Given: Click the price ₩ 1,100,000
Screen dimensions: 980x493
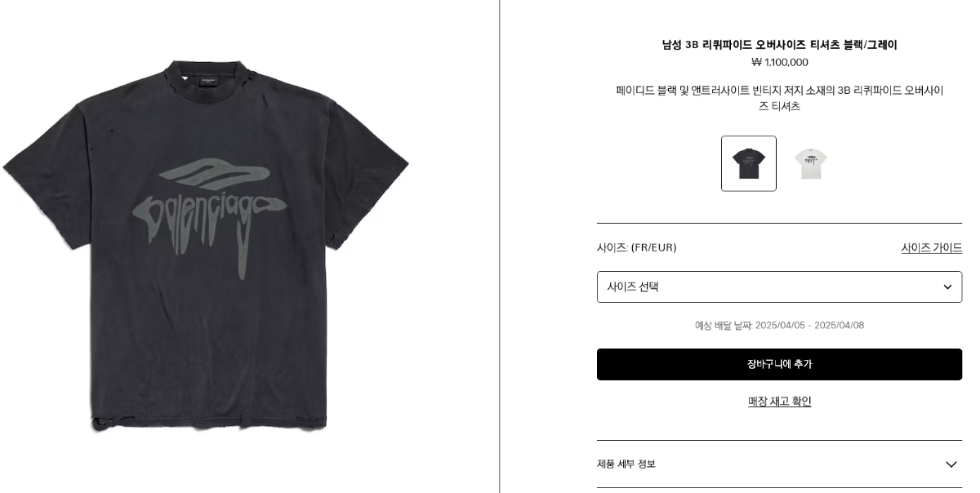Looking at the screenshot, I should point(780,62).
